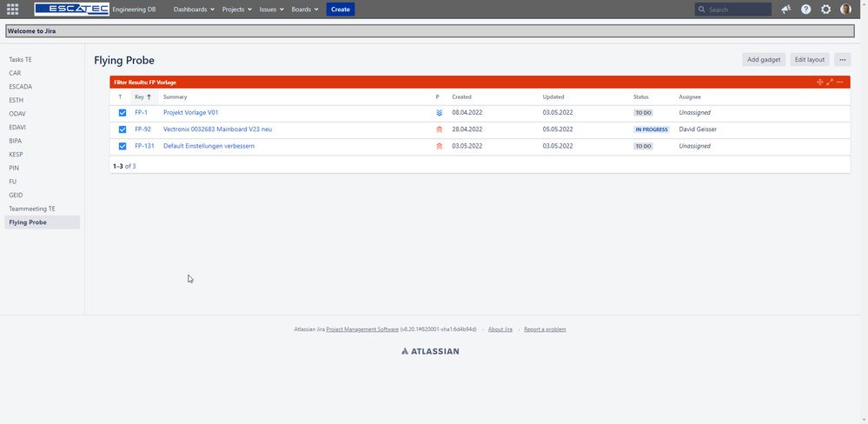This screenshot has width=868, height=424.
Task: Click the high priority icon for FP-92
Action: pyautogui.click(x=439, y=129)
